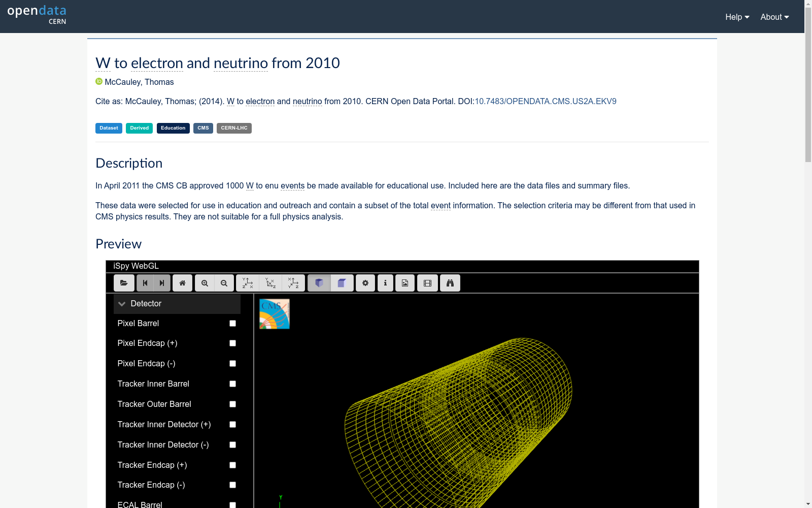Screen dimensions: 812x508
Task: Click the glossary term 'W' in title
Action: pos(103,63)
